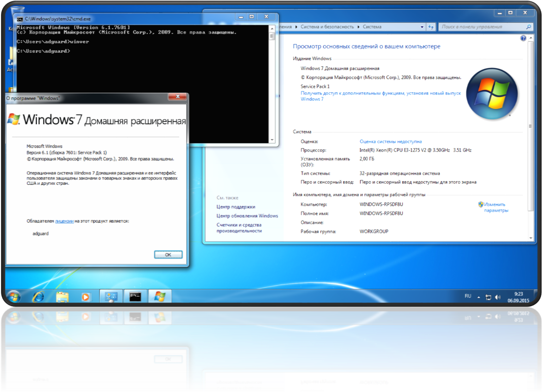Close the cmd.exe window
543x392 pixels.
[x=266, y=17]
